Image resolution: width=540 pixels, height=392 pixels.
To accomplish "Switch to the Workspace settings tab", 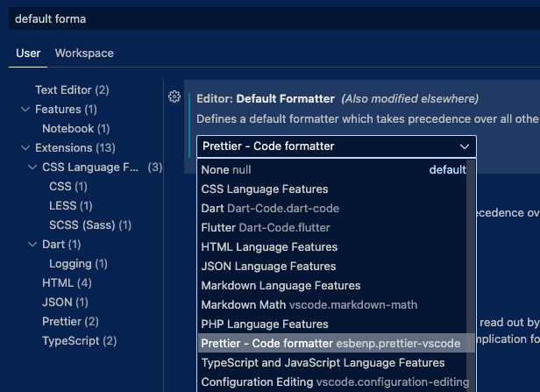I will pos(84,53).
